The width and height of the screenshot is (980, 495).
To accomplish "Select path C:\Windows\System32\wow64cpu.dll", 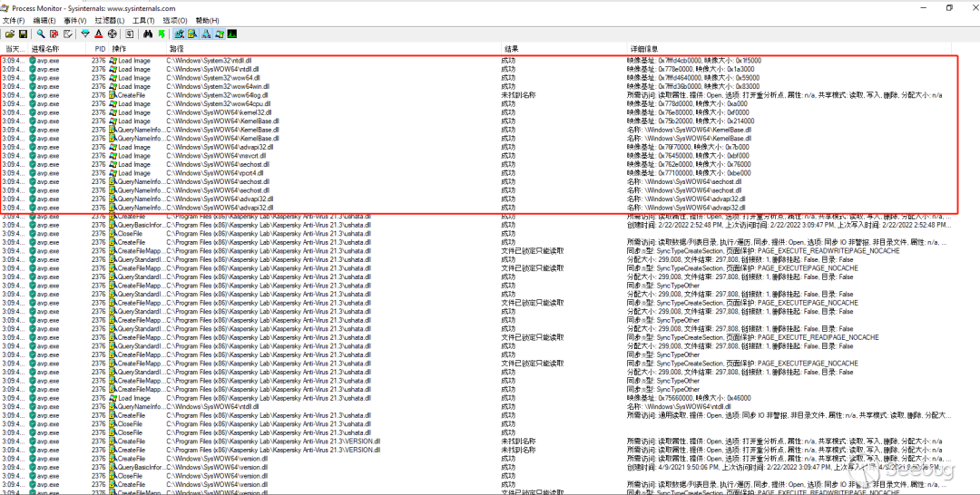I will 218,103.
